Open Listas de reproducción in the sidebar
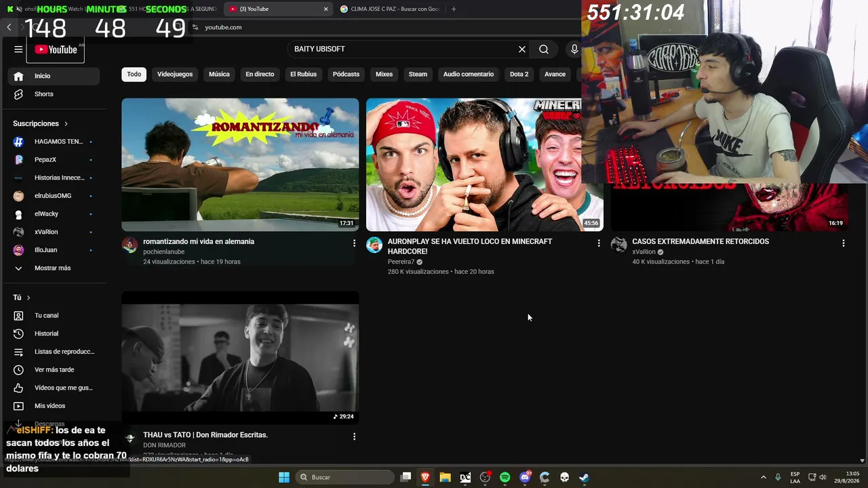Viewport: 868px width, 488px height. click(54, 352)
